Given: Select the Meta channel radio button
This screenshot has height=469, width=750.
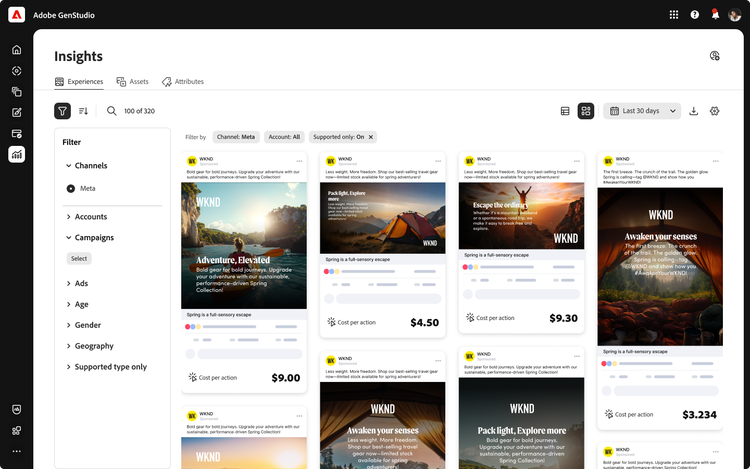Looking at the screenshot, I should click(x=71, y=188).
